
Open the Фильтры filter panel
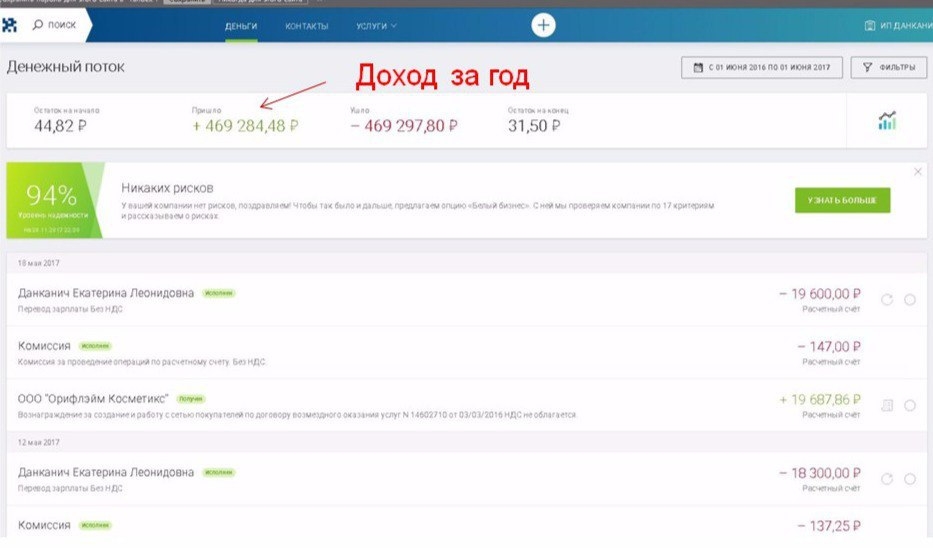[888, 68]
